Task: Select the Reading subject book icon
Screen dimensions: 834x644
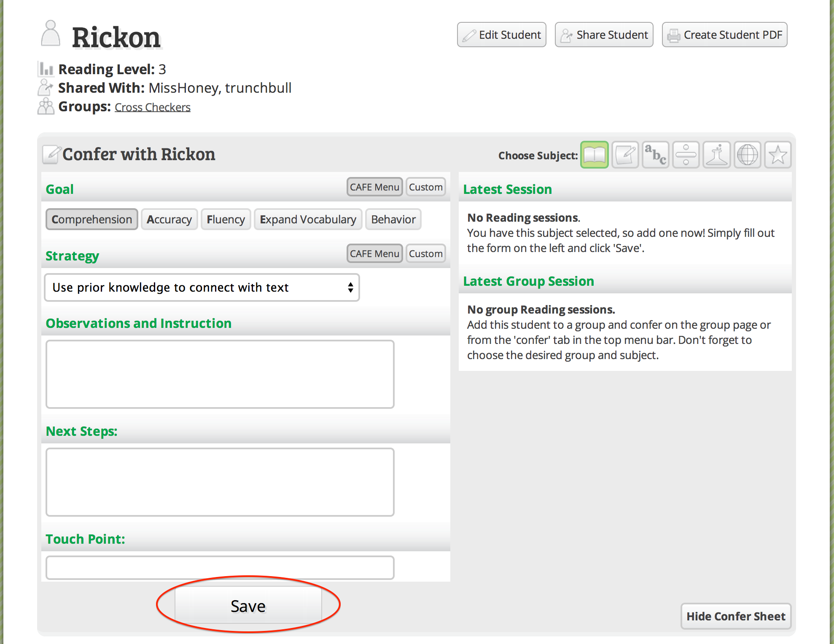Action: click(x=594, y=155)
